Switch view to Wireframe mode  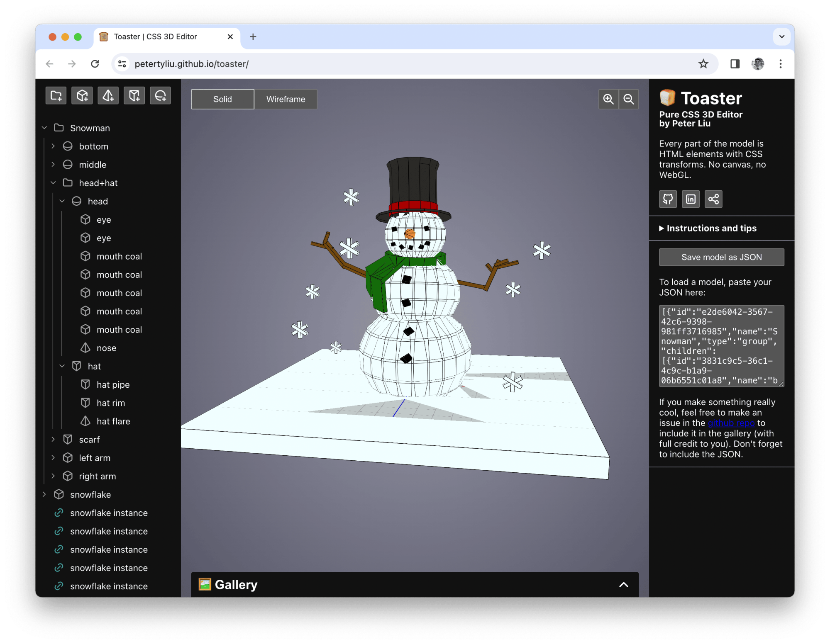[x=286, y=99]
